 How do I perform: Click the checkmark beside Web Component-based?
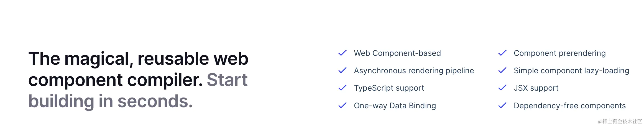[343, 53]
